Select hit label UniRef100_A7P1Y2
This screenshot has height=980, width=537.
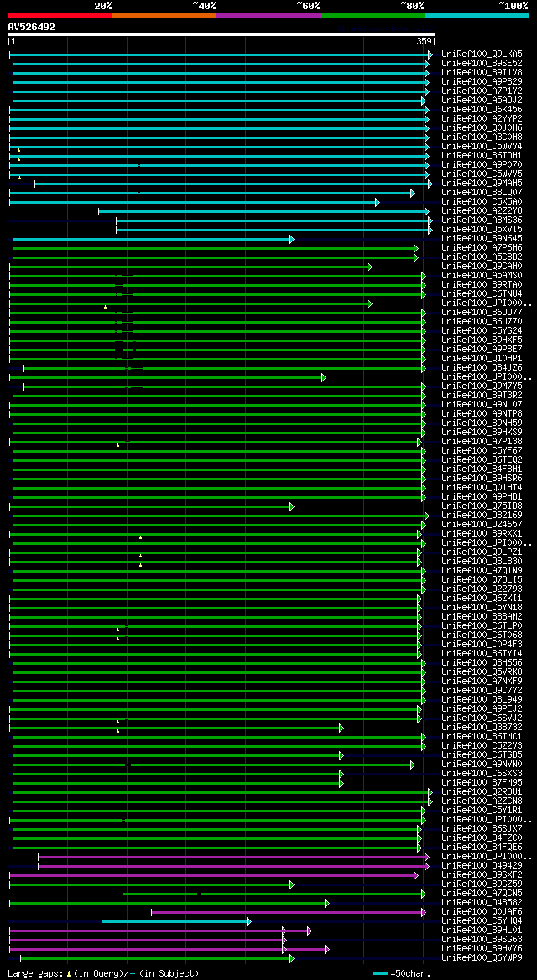(x=482, y=91)
